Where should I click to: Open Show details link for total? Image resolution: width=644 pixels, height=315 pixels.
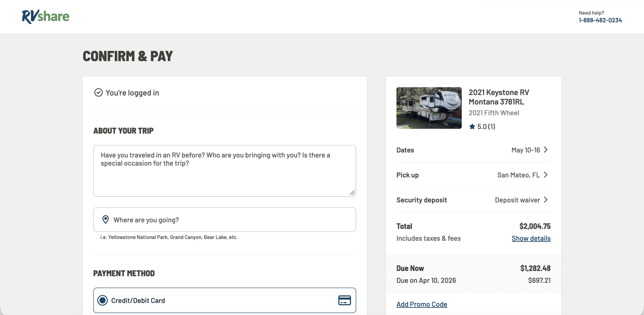click(531, 238)
